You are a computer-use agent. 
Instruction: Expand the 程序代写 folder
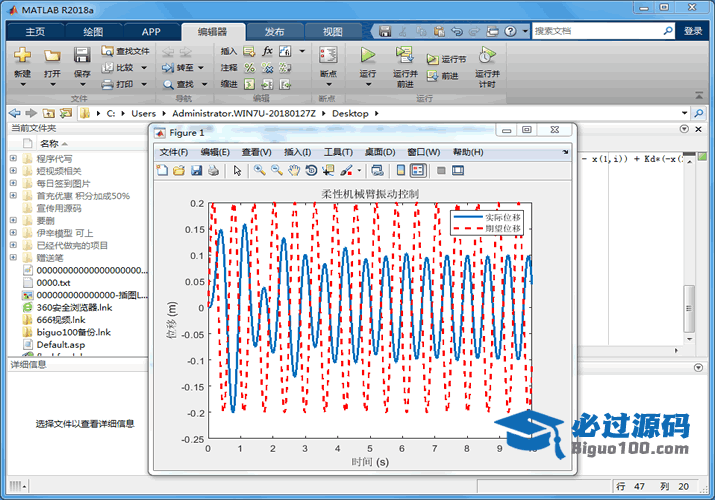click(x=13, y=159)
